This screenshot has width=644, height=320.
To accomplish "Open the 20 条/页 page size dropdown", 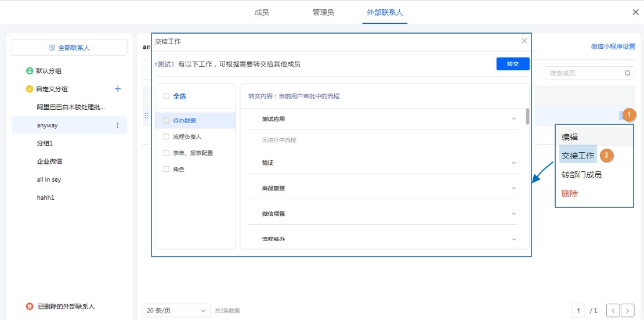I will [x=176, y=311].
